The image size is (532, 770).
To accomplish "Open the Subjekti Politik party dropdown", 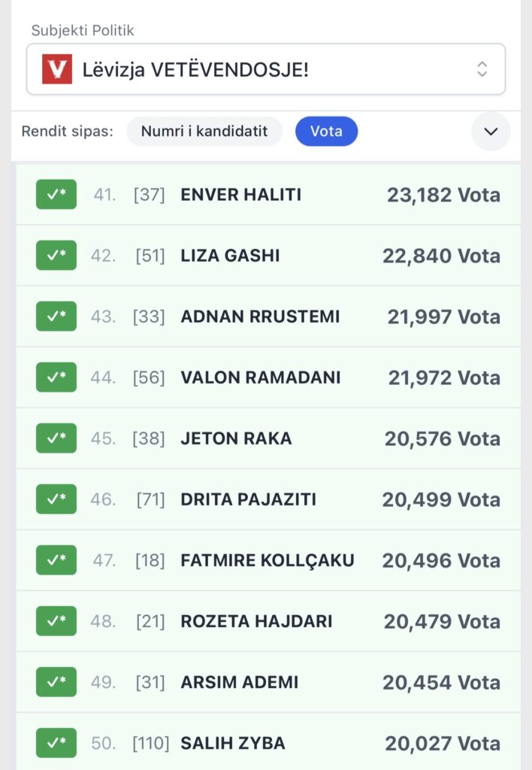I will (265, 70).
